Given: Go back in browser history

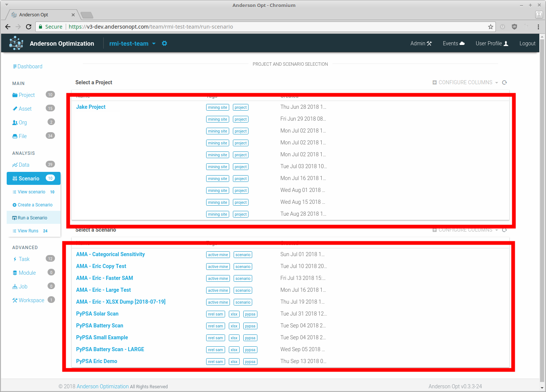Looking at the screenshot, I should click(8, 27).
